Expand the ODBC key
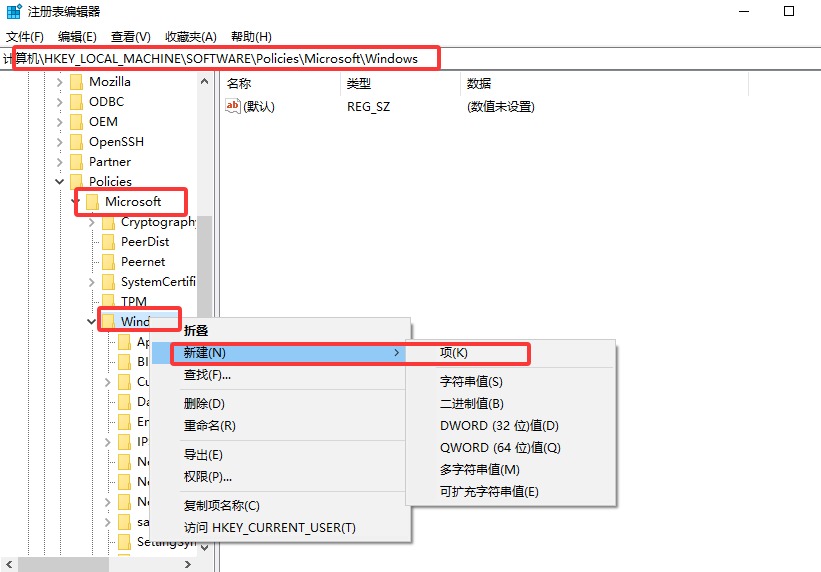Image resolution: width=821 pixels, height=572 pixels. pos(60,102)
